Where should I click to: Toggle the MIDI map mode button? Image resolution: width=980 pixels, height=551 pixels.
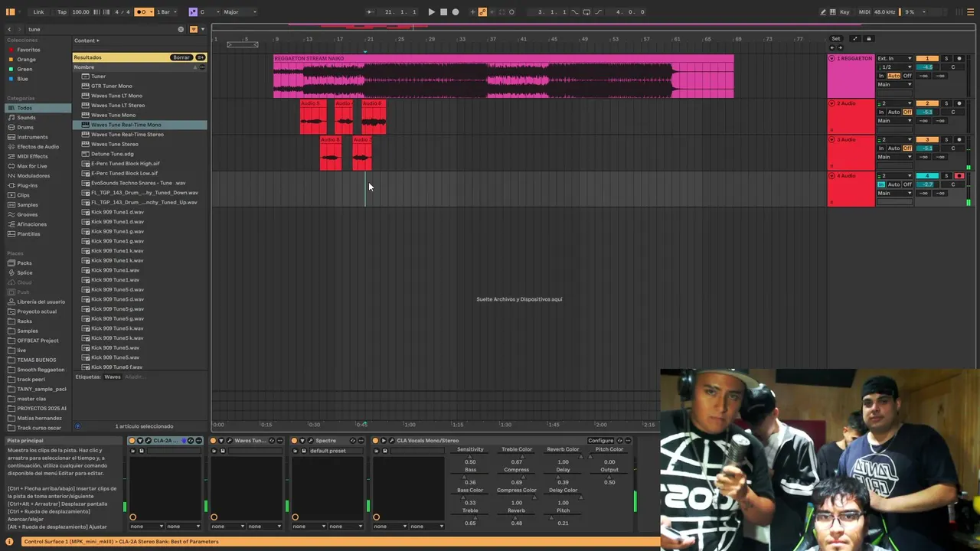(864, 11)
